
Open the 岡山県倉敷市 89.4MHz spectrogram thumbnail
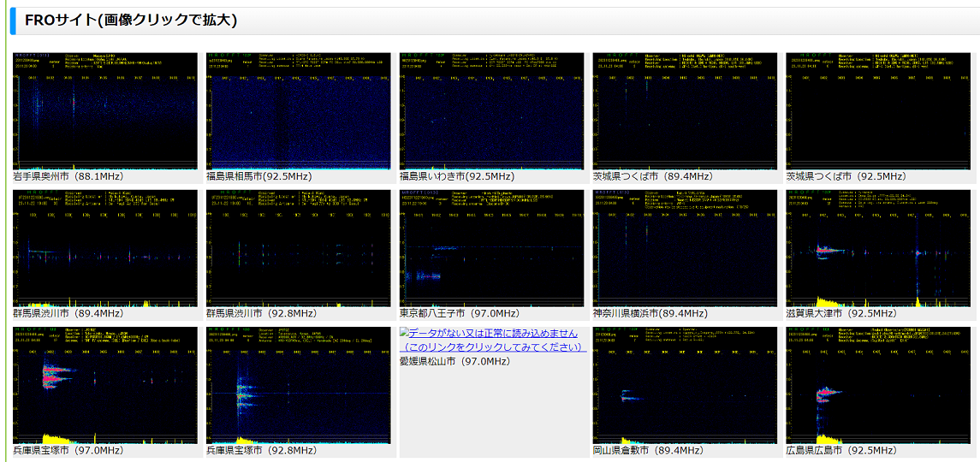(x=686, y=385)
